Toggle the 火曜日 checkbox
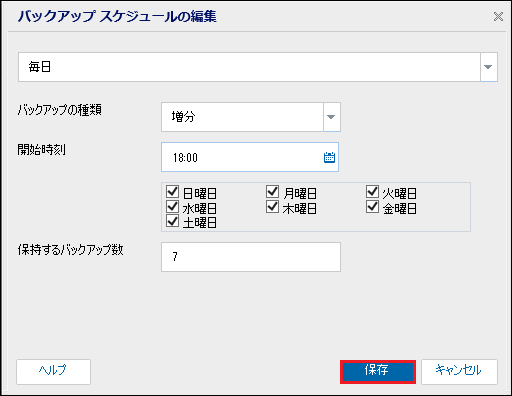The image size is (512, 396). coord(372,192)
